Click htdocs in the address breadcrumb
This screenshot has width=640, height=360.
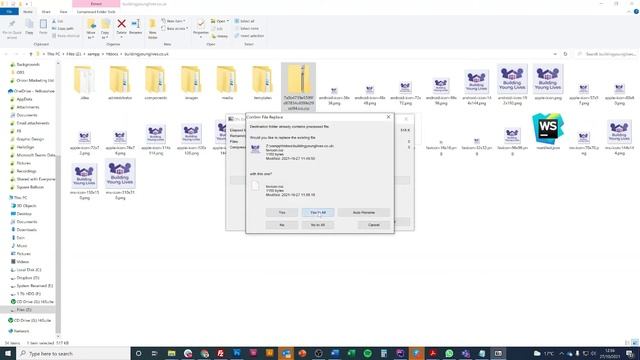[112, 54]
